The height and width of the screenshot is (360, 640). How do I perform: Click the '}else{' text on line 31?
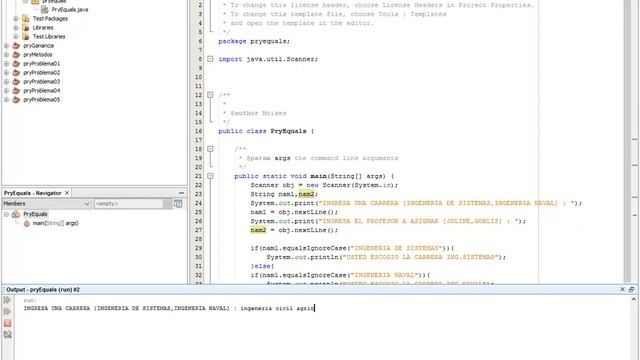pyautogui.click(x=262, y=266)
